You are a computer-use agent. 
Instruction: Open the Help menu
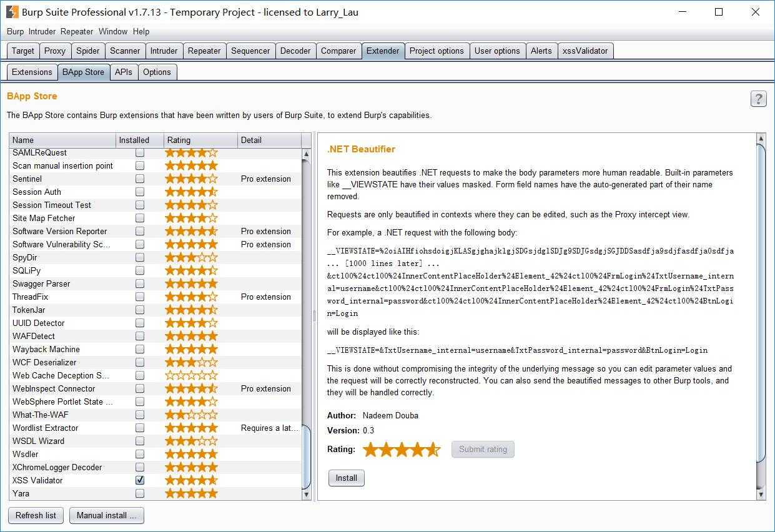(141, 31)
